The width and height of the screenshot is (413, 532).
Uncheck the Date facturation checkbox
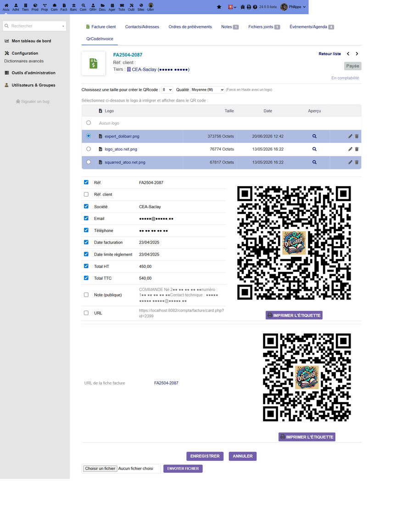click(x=86, y=242)
